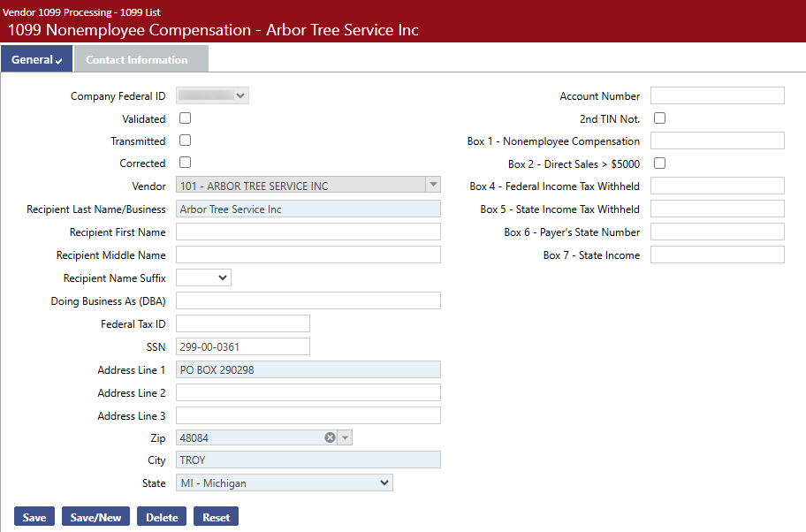
Task: Click the Save button
Action: pos(34,517)
